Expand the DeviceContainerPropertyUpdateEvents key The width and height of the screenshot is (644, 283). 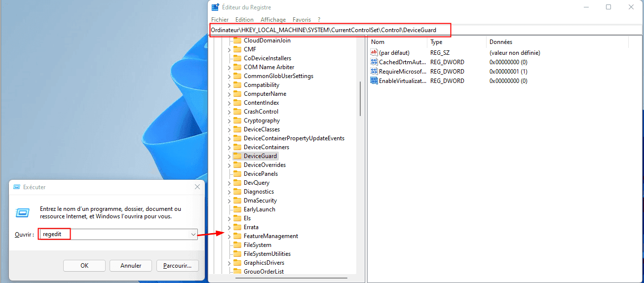(229, 138)
